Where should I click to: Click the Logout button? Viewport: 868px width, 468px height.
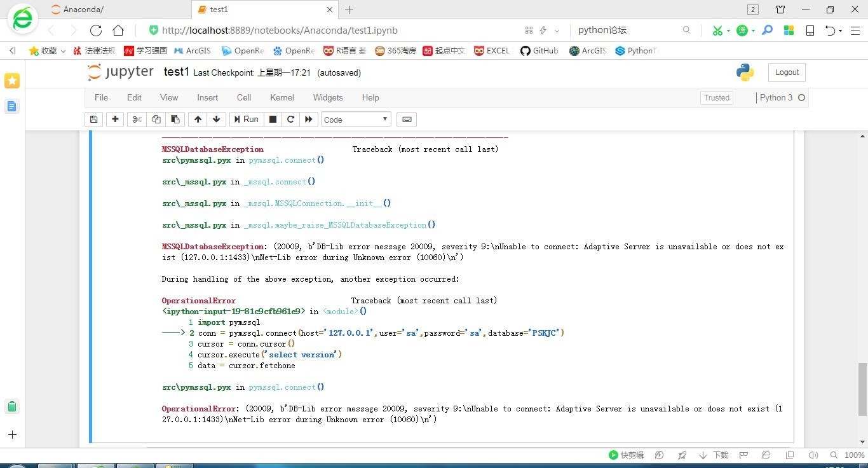(x=787, y=72)
